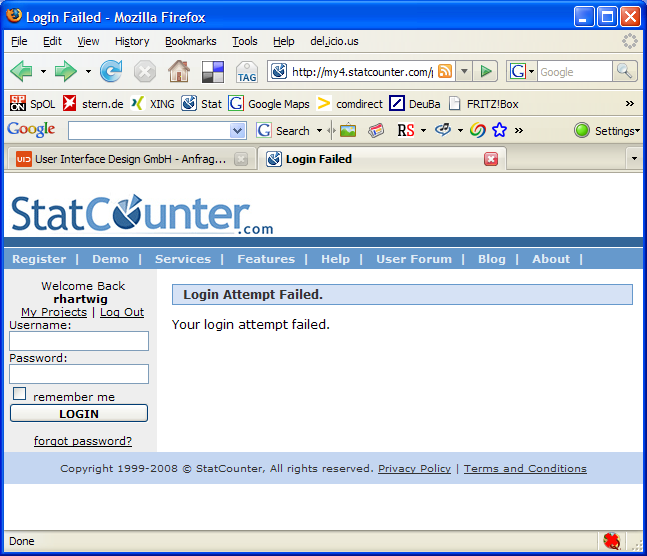
Task: Click the address bar URL field
Action: tap(362, 72)
